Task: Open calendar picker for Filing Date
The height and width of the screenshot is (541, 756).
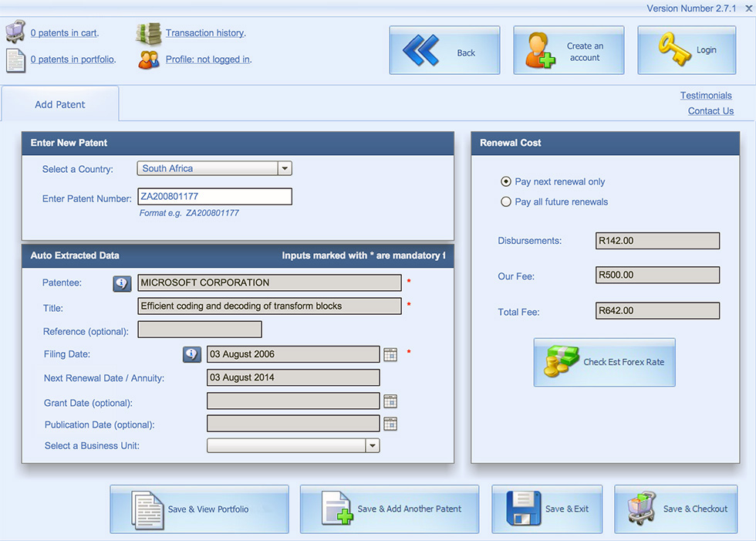Action: click(390, 354)
